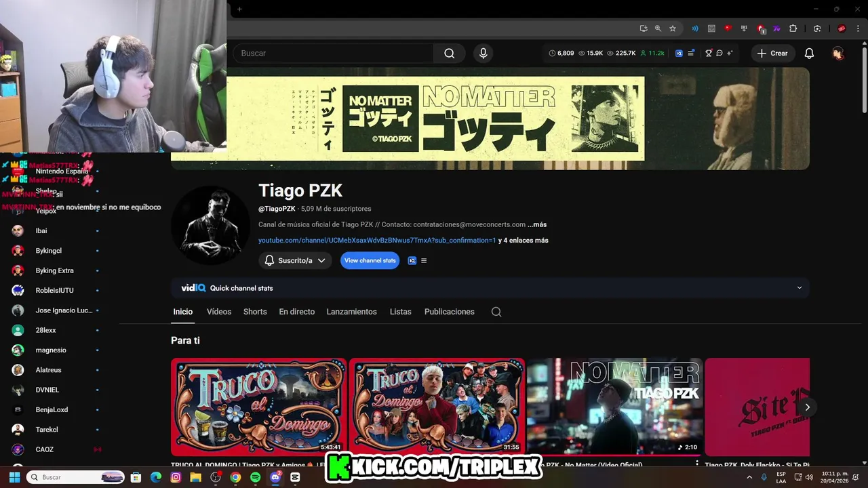Open the account avatar menu

pos(838,54)
